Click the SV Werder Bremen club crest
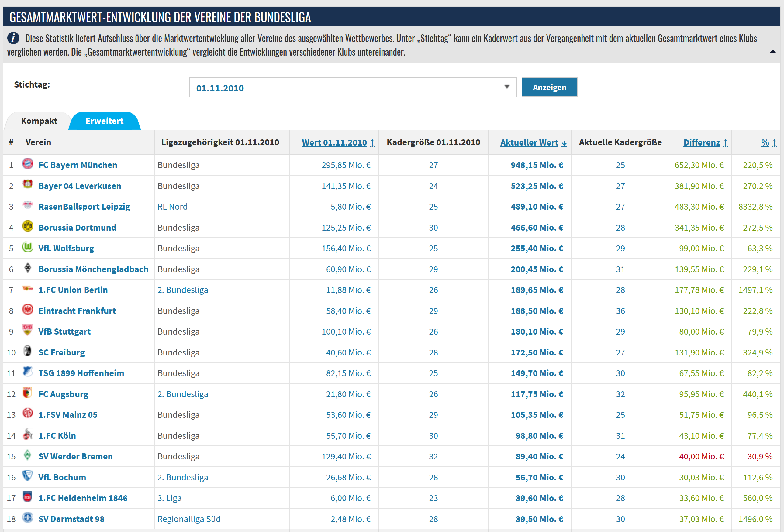784x532 pixels. click(x=28, y=455)
